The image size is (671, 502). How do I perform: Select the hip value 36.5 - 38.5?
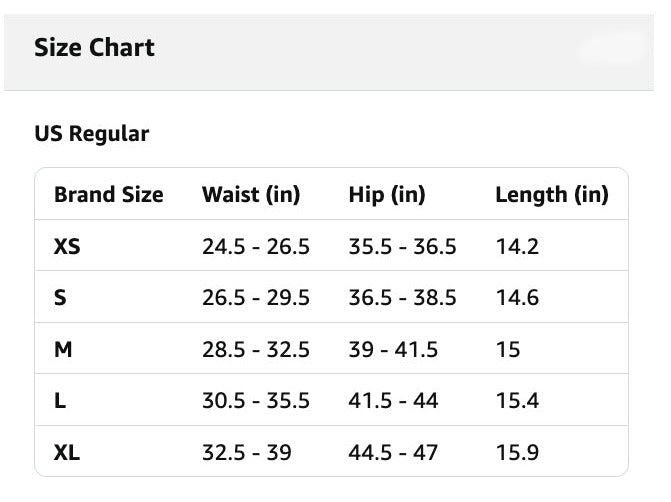pyautogui.click(x=402, y=298)
